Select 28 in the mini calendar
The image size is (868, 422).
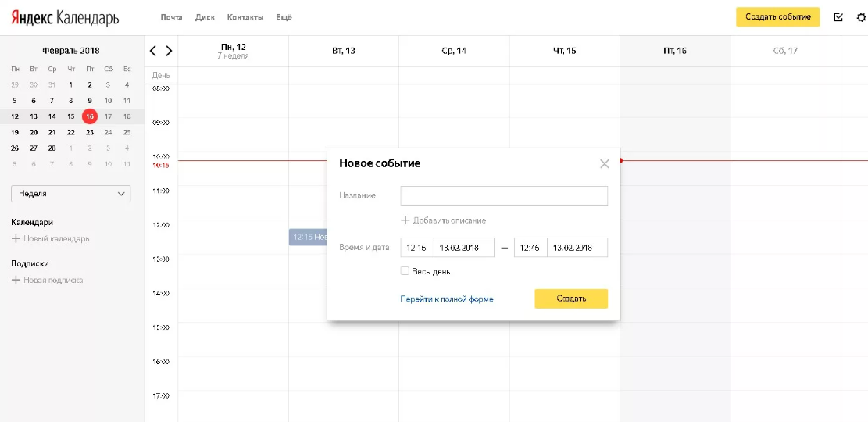[x=52, y=148]
